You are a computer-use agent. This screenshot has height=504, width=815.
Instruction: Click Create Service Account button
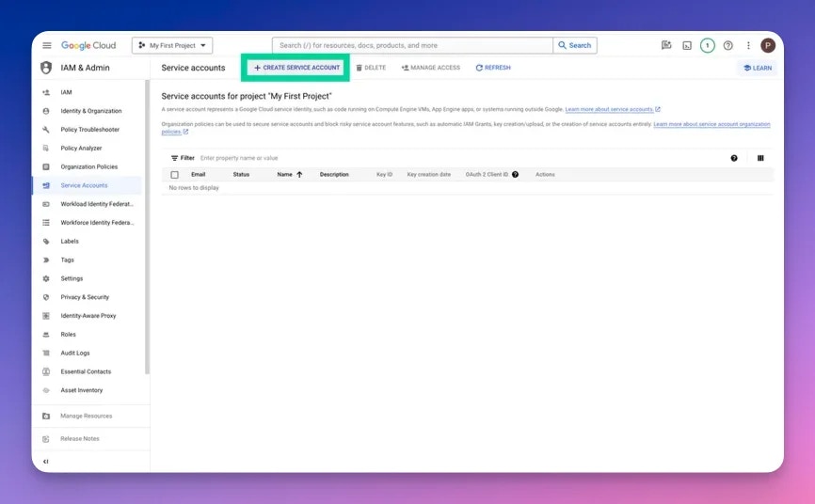296,68
